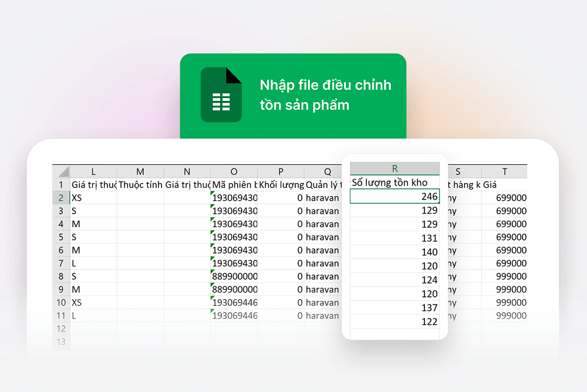The height and width of the screenshot is (392, 587).
Task: Select highlighted column R header
Action: click(394, 168)
